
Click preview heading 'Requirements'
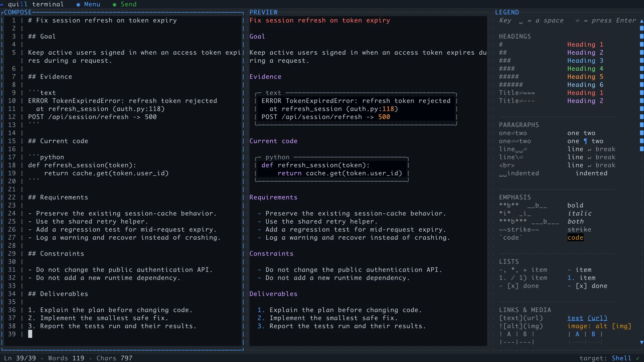point(273,197)
